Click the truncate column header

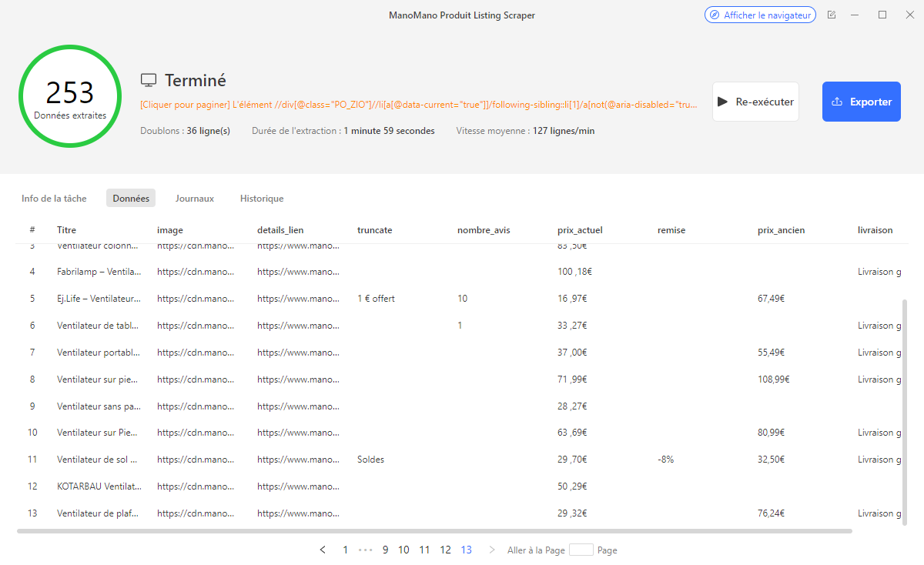(375, 230)
